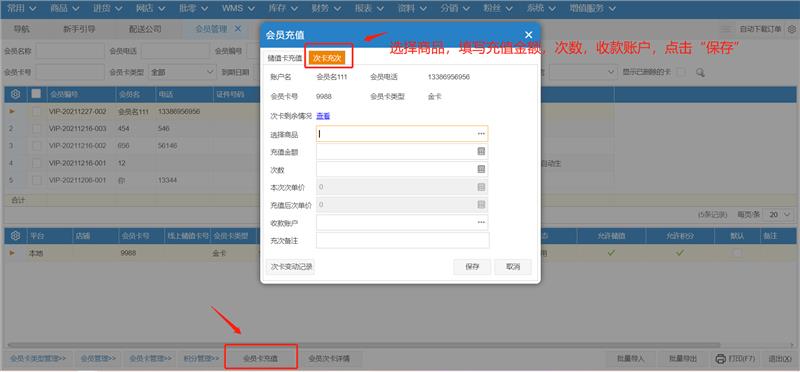800x372 pixels.
Task: Open the page size 20 dropdown
Action: pos(780,215)
